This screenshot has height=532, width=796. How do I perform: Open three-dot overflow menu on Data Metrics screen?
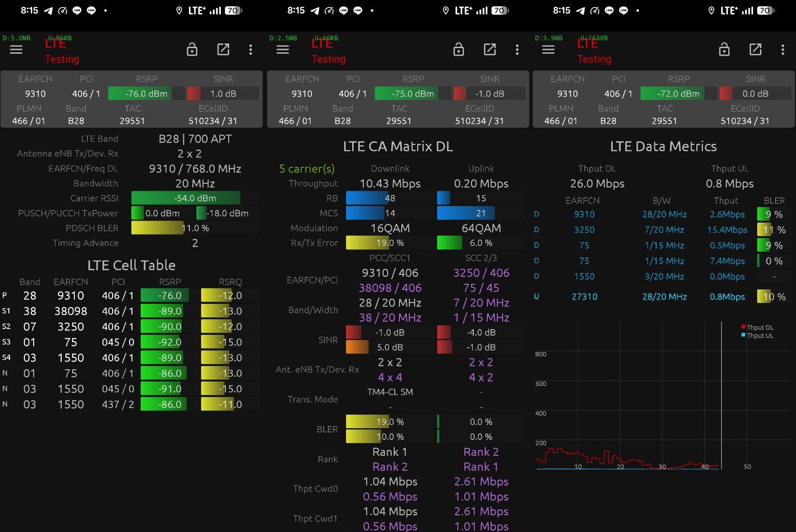tap(782, 50)
